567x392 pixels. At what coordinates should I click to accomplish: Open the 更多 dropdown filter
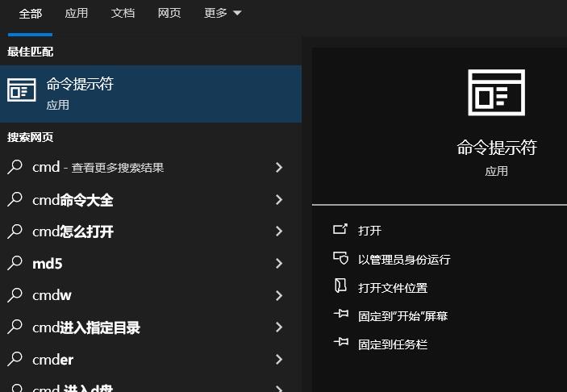pos(223,14)
